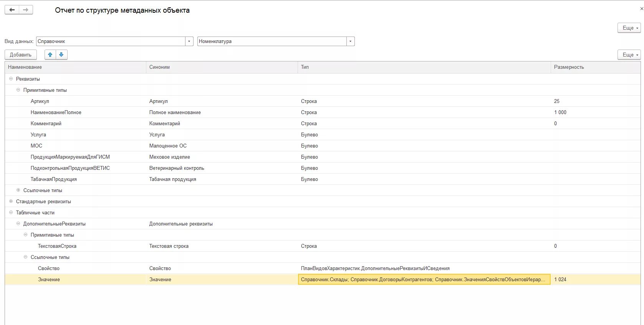
Task: Click the forward navigation arrow
Action: (26, 10)
